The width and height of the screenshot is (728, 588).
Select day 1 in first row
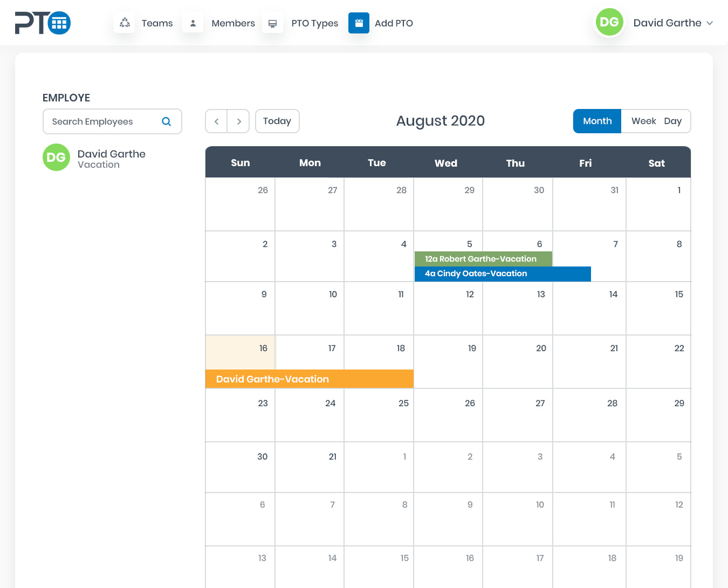[658, 204]
